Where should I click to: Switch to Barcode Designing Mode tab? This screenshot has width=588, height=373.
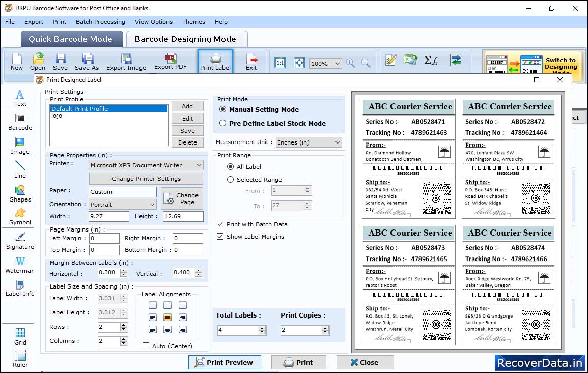click(x=187, y=39)
